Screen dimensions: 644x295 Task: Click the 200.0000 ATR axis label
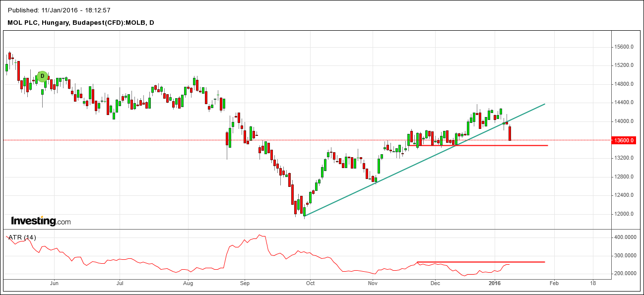(x=625, y=274)
